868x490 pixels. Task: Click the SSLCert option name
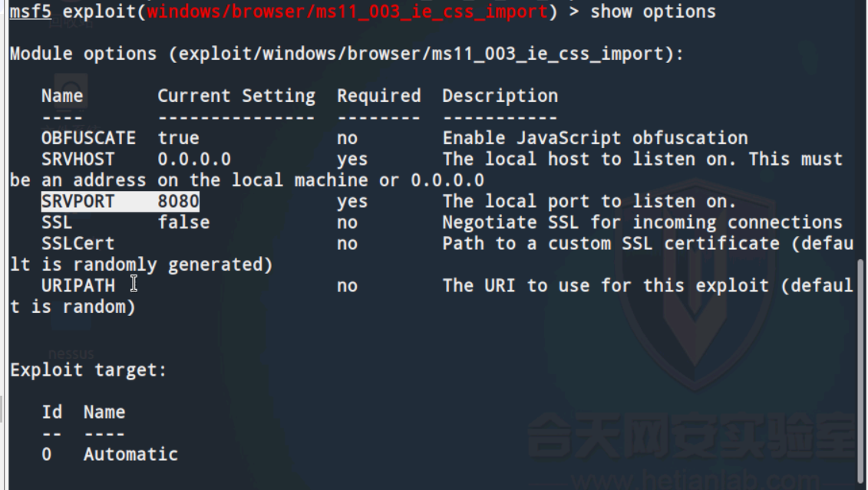(x=78, y=243)
